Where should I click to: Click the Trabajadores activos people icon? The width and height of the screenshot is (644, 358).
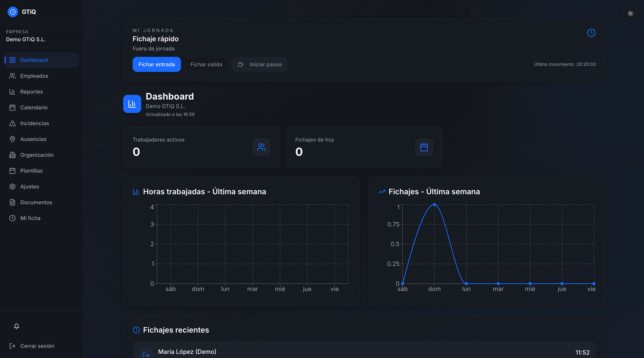click(261, 147)
